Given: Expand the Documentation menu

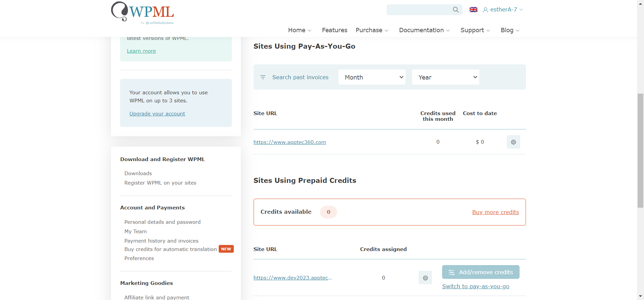Looking at the screenshot, I should [x=424, y=30].
